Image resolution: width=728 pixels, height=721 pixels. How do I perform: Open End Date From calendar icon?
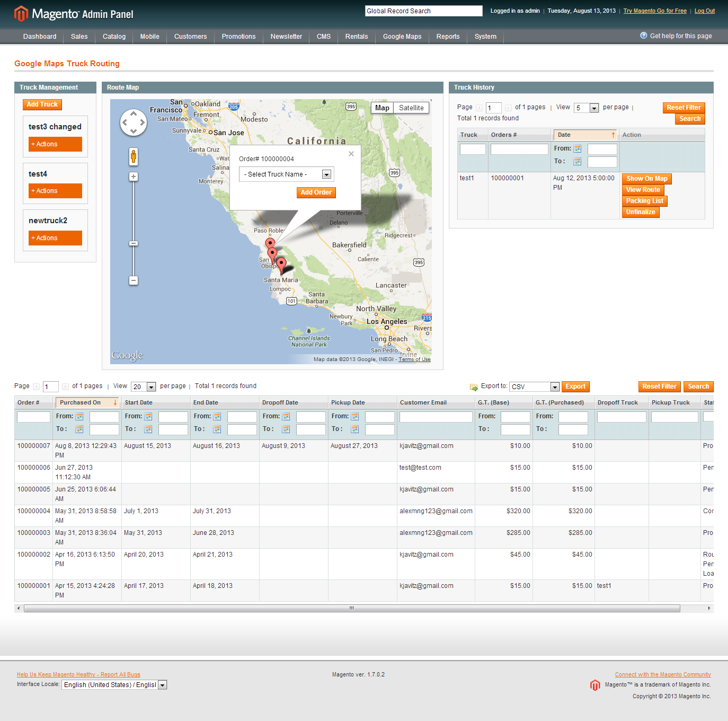pyautogui.click(x=217, y=417)
